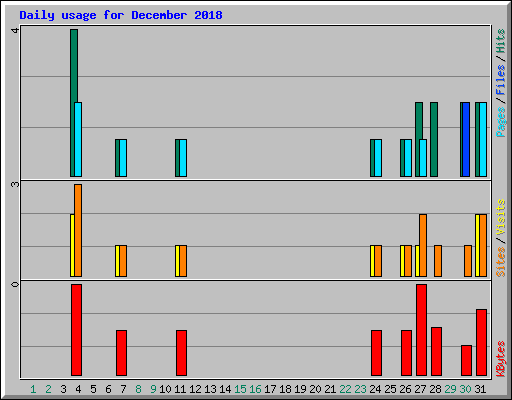Click the green Hits legend label
The image size is (512, 400).
pos(501,41)
